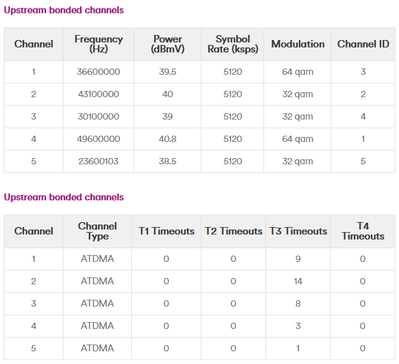Click the Frequency (Hz) column header
399x364 pixels.
click(98, 44)
